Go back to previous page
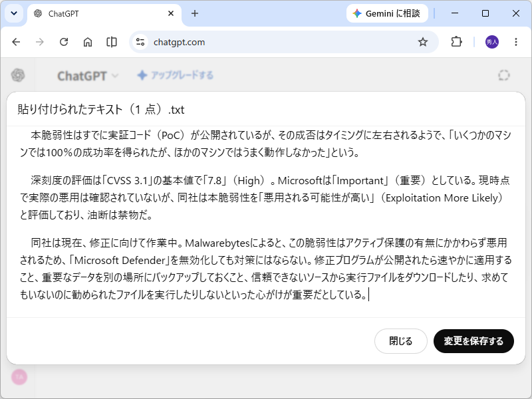 click(x=16, y=42)
